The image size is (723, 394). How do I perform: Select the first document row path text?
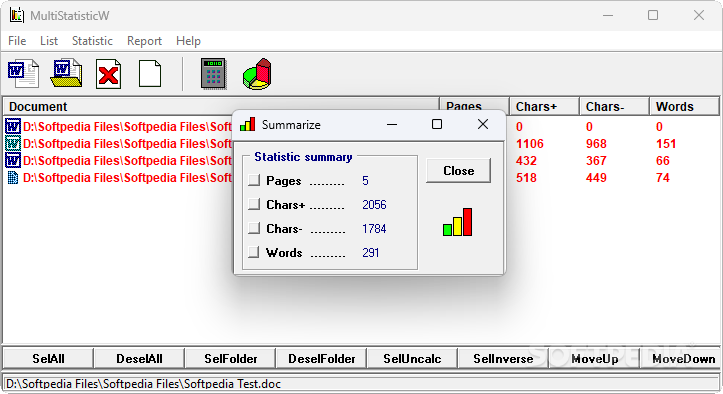point(127,126)
